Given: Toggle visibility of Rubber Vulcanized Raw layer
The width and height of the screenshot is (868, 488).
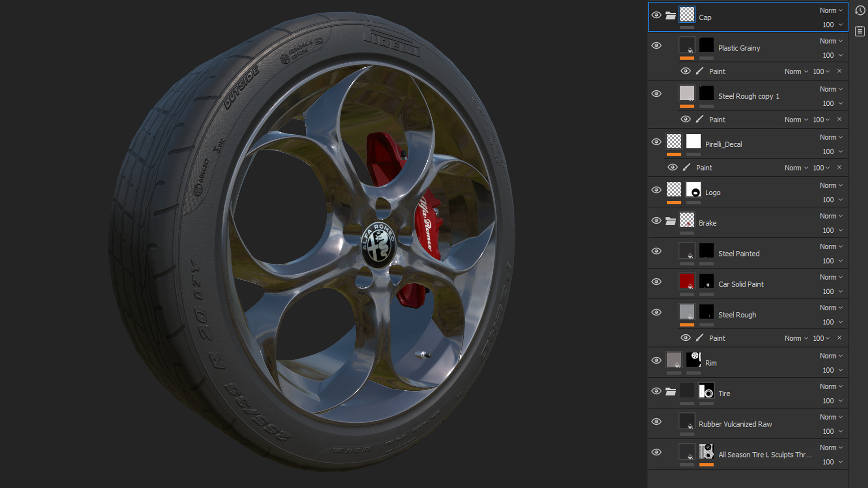Looking at the screenshot, I should [656, 422].
